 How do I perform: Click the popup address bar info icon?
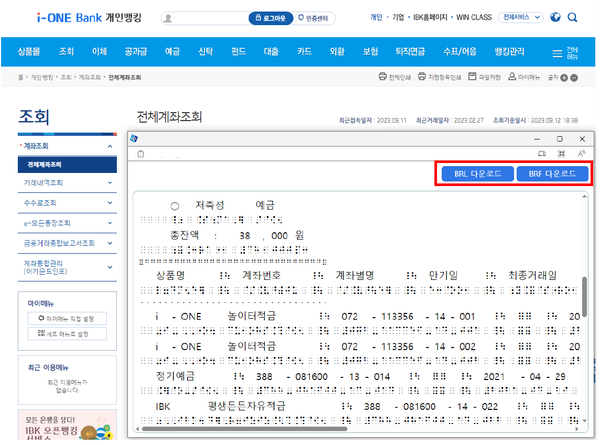pos(140,154)
